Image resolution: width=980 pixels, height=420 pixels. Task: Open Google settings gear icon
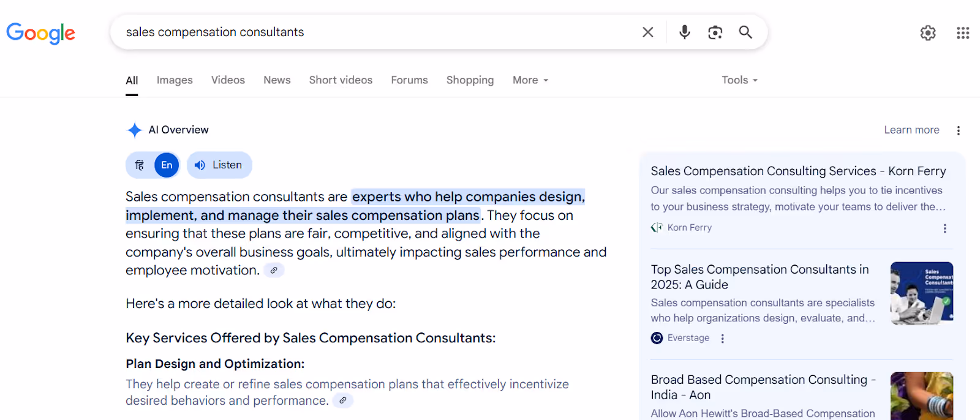(927, 32)
